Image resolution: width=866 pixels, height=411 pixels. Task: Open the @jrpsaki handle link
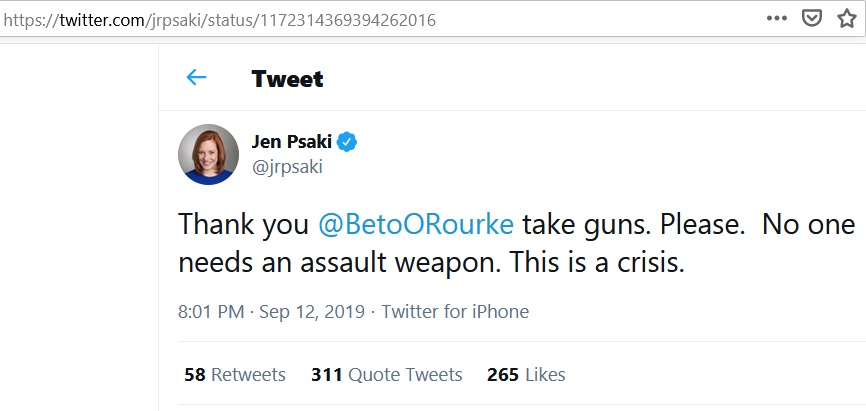286,167
